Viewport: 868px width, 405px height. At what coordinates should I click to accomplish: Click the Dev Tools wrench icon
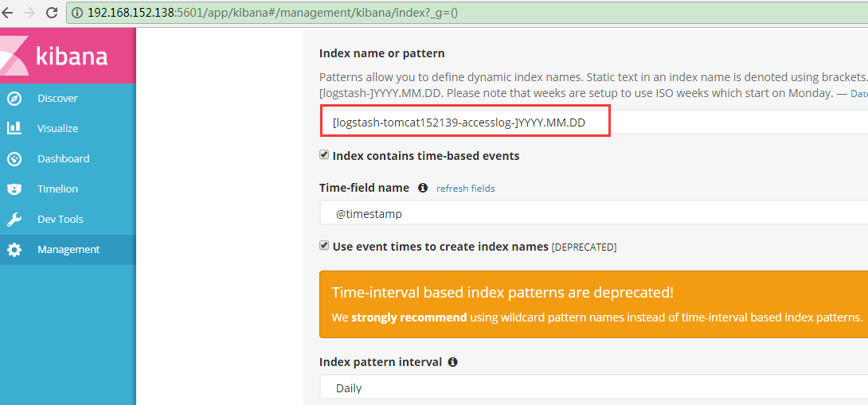point(14,220)
